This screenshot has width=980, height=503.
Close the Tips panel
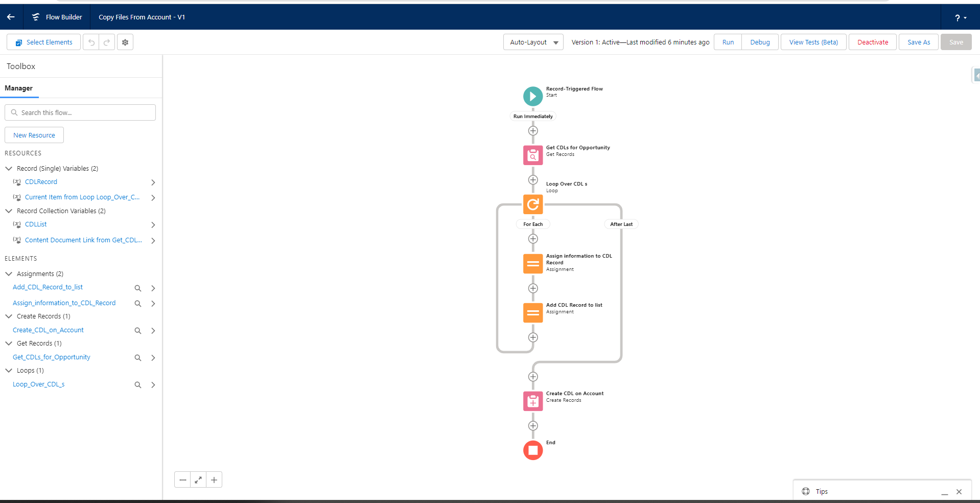point(959,492)
